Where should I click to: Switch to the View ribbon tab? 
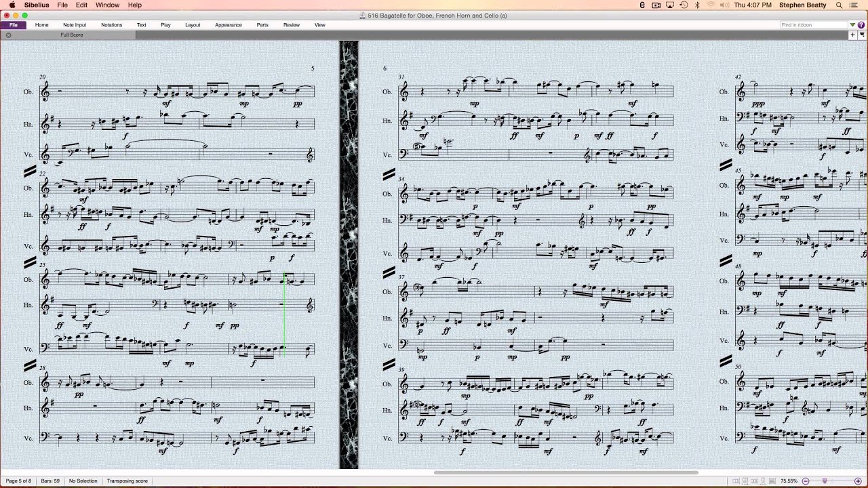click(320, 25)
